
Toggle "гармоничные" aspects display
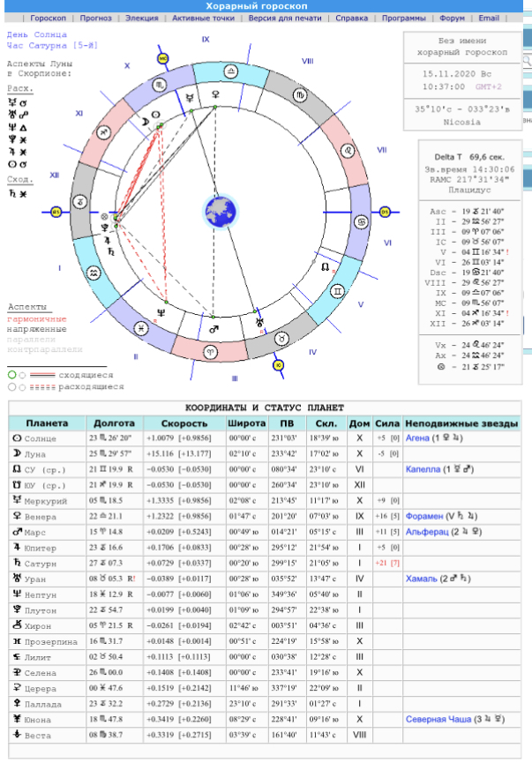pyautogui.click(x=36, y=318)
